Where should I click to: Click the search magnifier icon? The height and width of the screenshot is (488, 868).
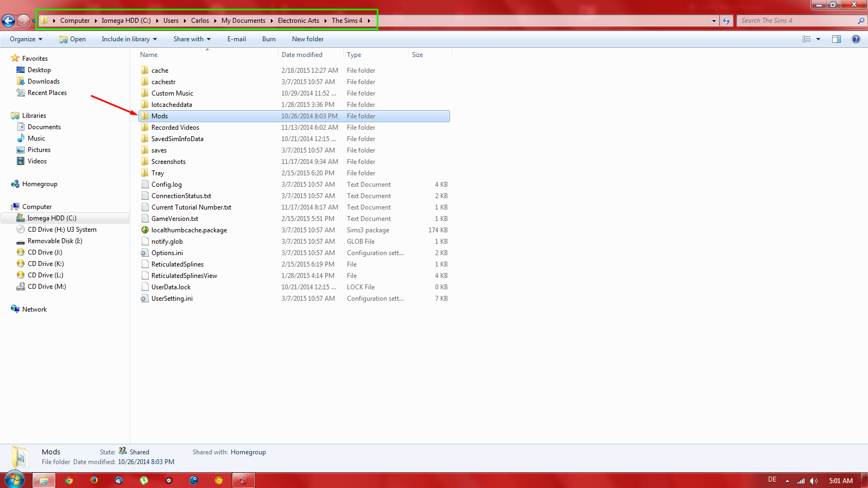(x=860, y=21)
